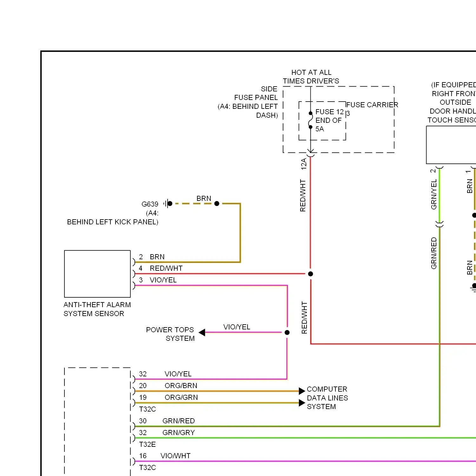This screenshot has width=476, height=476.
Task: Click the arrowhead ending the ORG/GRN wire
Action: click(302, 403)
